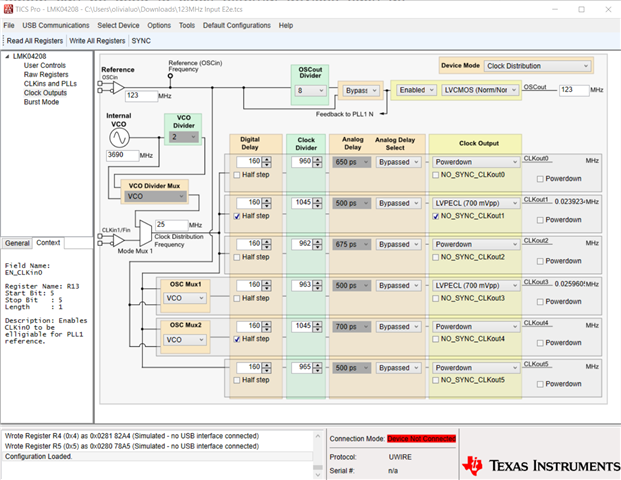Click the Internal VCO 3690 MHz field
Viewport: 621px width, 480px height.
tap(122, 155)
